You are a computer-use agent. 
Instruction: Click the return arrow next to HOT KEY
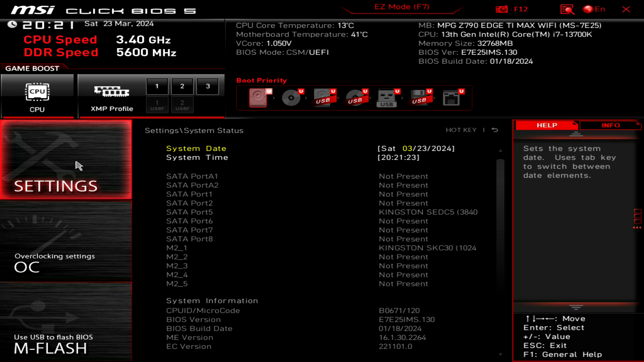(x=496, y=130)
